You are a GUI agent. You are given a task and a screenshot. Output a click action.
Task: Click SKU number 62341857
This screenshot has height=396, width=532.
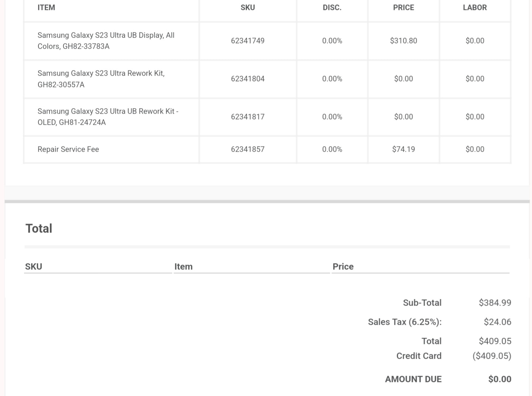click(248, 149)
